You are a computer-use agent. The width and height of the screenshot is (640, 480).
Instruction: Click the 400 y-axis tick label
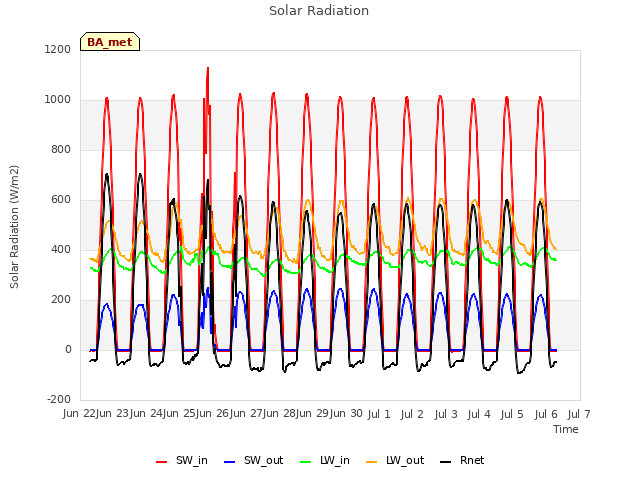pos(61,249)
